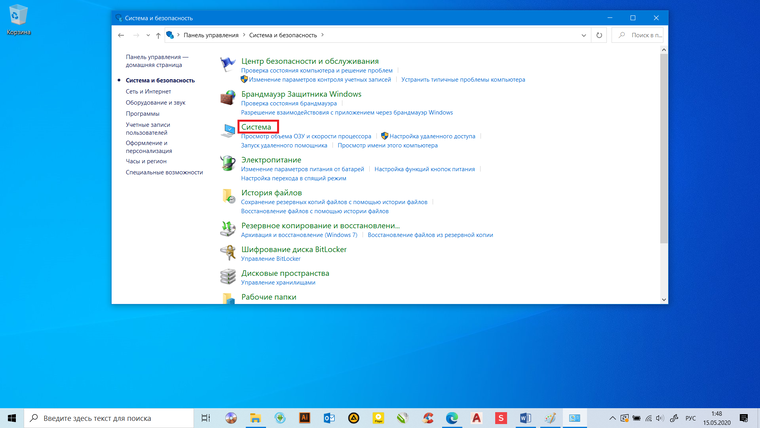The width and height of the screenshot is (760, 428).
Task: Expand the address bar history dropdown
Action: pyautogui.click(x=584, y=35)
